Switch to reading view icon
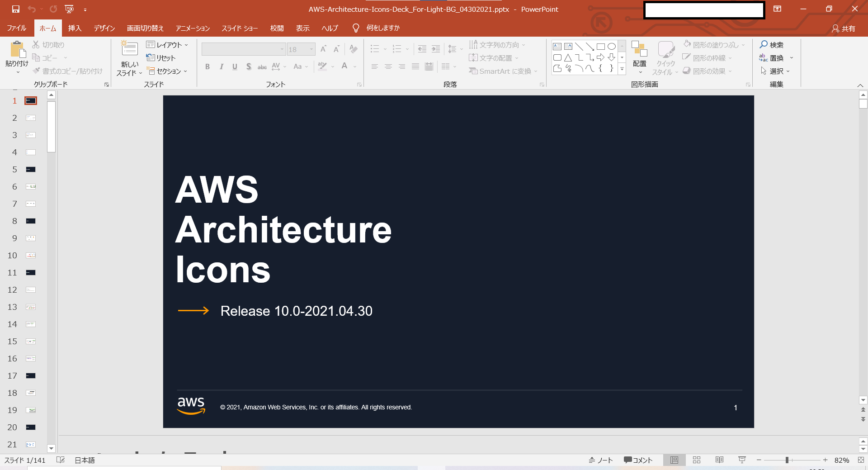This screenshot has width=868, height=470. [x=719, y=460]
